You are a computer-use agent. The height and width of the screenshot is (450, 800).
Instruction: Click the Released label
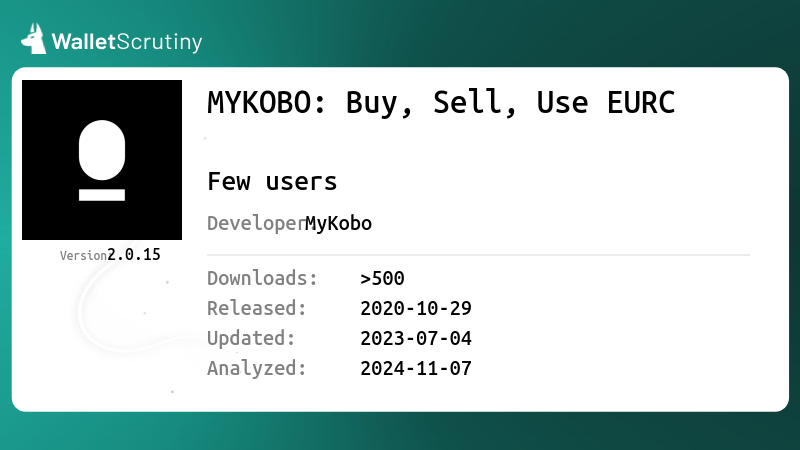click(257, 308)
